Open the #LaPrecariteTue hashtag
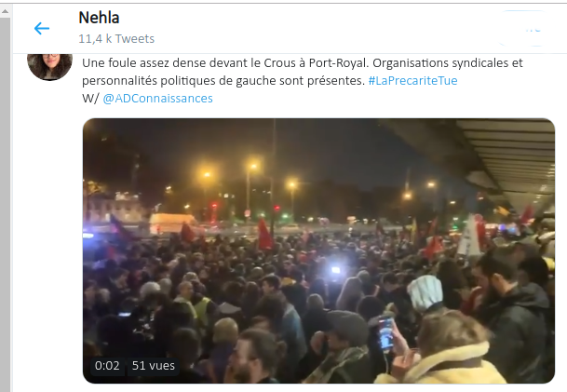567x392 pixels. coord(412,80)
